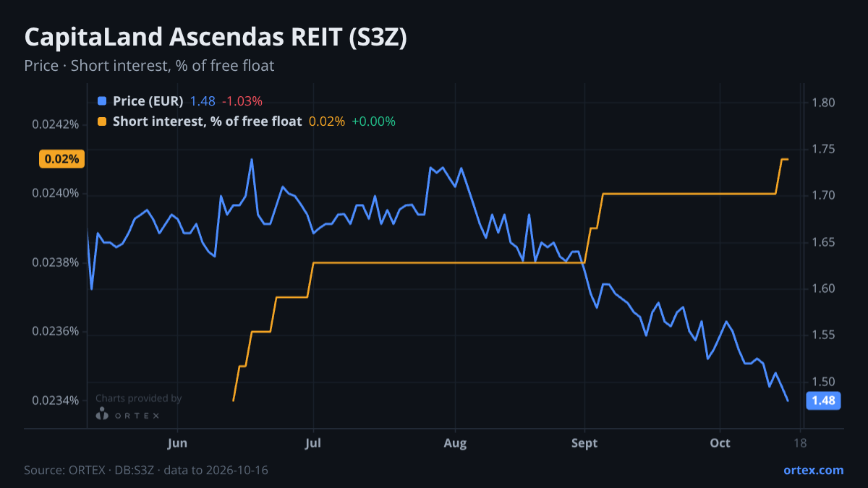The image size is (868, 488).
Task: Click the ORTEX logo icon
Action: pos(103,414)
